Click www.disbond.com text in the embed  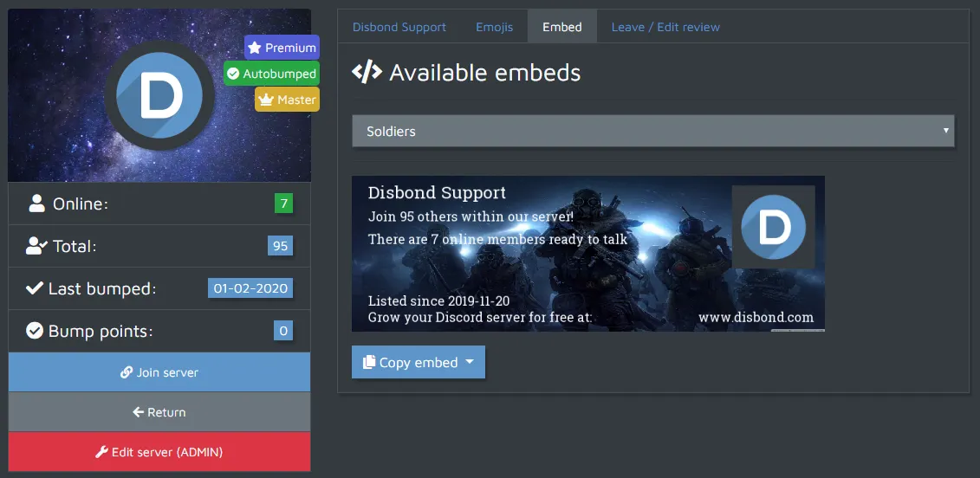click(x=756, y=317)
